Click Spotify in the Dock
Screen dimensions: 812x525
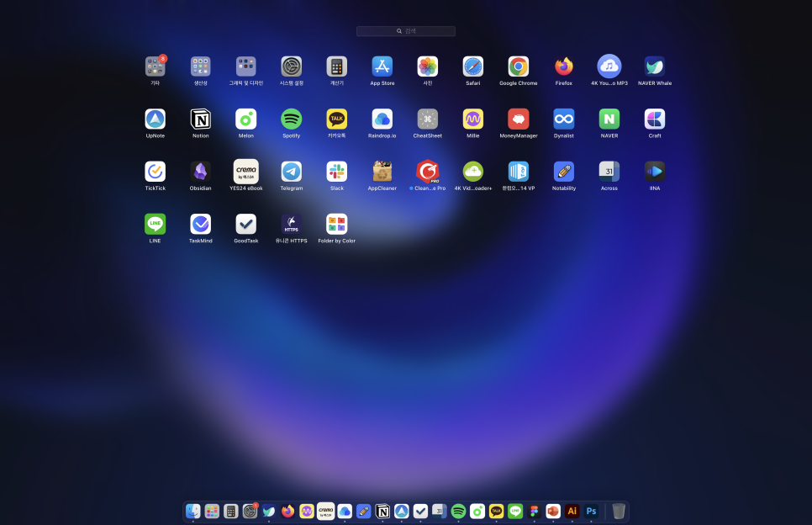click(458, 512)
